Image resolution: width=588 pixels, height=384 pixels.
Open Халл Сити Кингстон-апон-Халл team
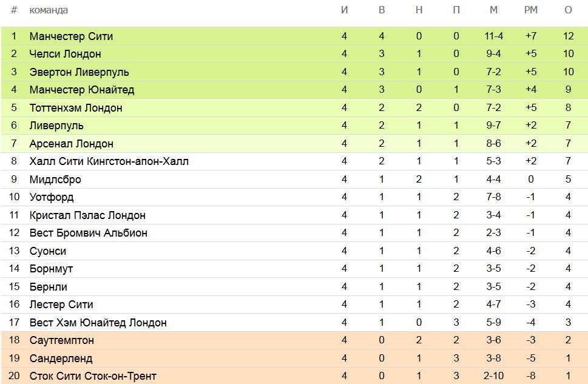[x=109, y=161]
